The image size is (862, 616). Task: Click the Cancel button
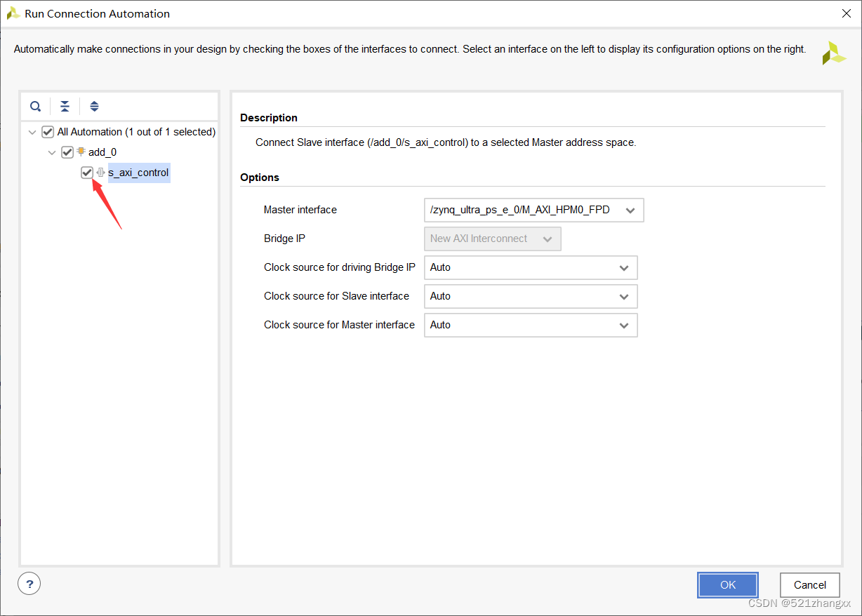pos(810,585)
